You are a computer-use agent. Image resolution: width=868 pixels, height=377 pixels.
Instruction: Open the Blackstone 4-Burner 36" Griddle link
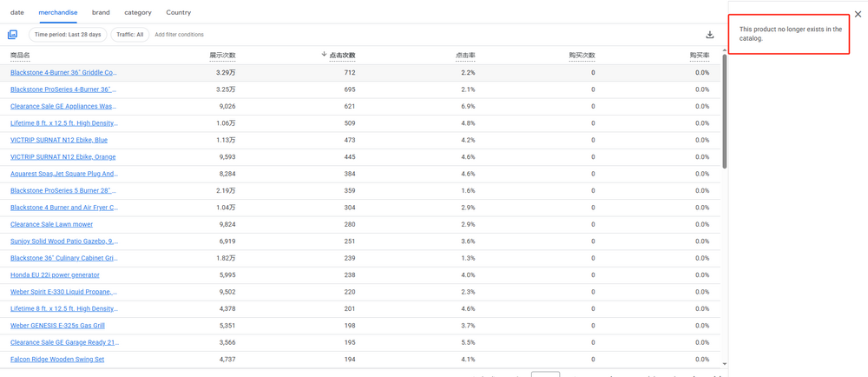(x=63, y=73)
